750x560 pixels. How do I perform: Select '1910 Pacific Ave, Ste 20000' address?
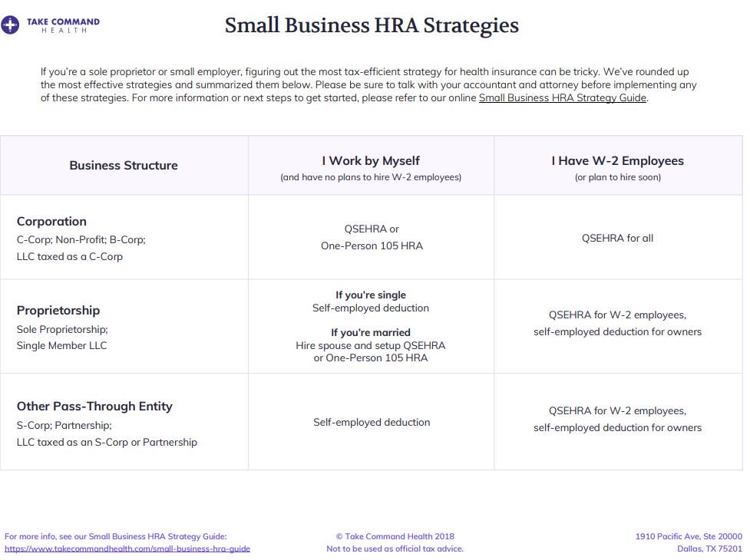tap(689, 536)
